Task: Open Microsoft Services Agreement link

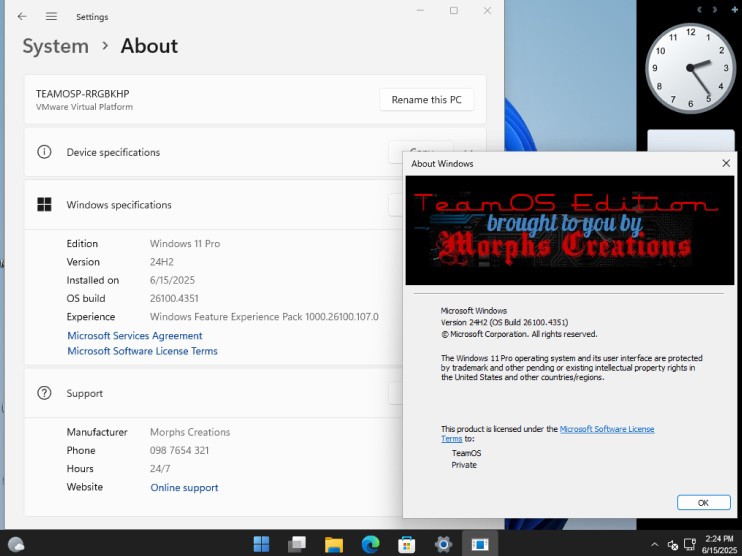Action: 135,335
